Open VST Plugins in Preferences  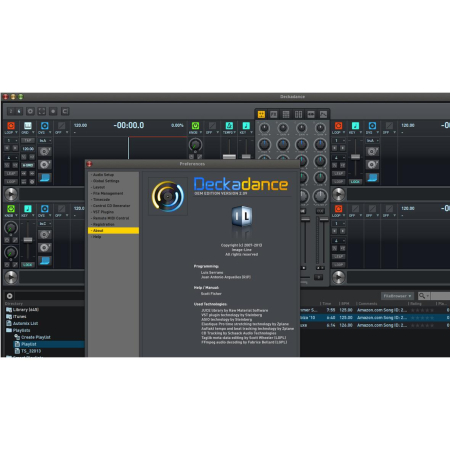tap(113, 212)
